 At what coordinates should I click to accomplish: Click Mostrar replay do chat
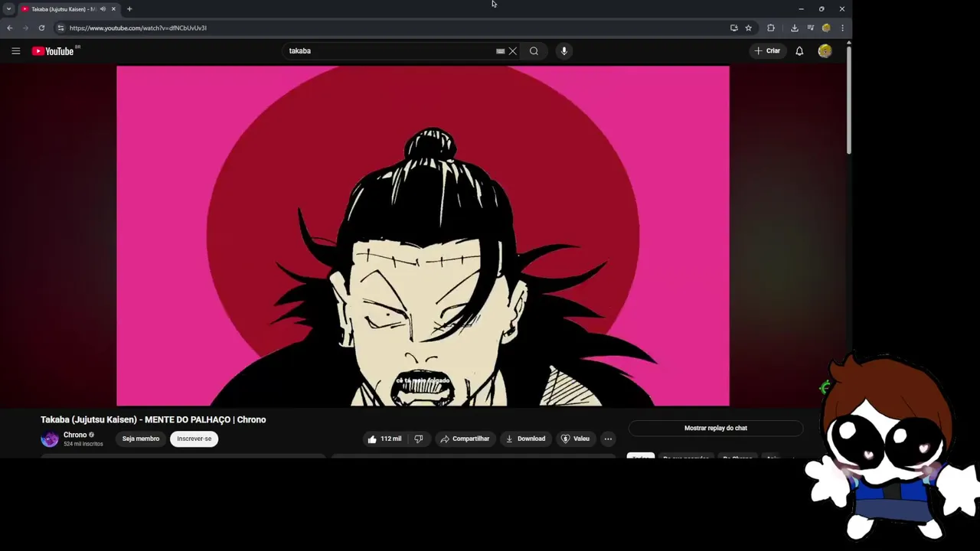[716, 428]
